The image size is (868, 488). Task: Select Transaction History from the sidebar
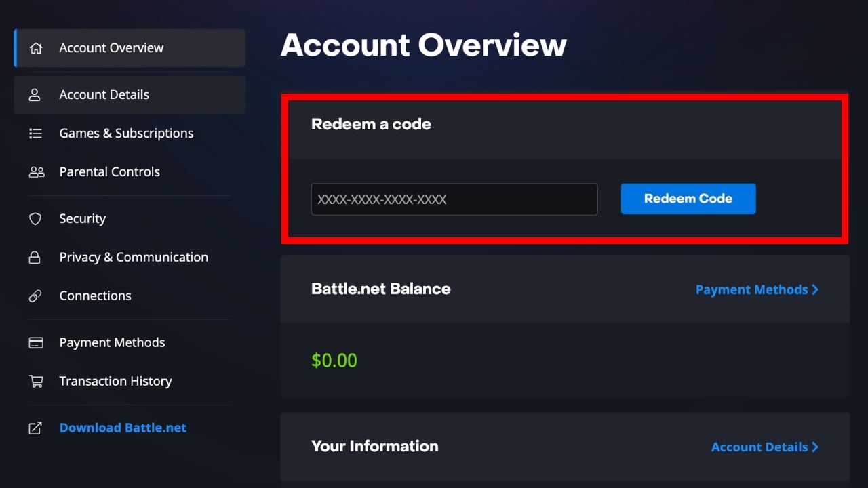(115, 382)
